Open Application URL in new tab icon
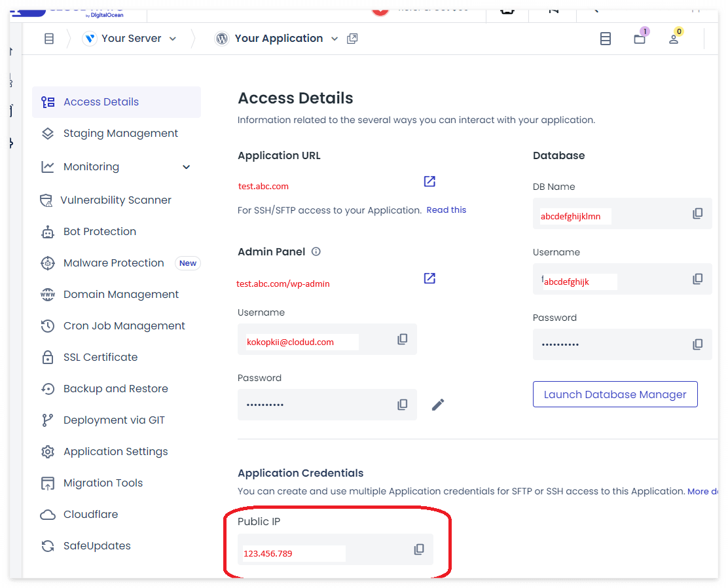The width and height of the screenshot is (728, 588). click(429, 181)
